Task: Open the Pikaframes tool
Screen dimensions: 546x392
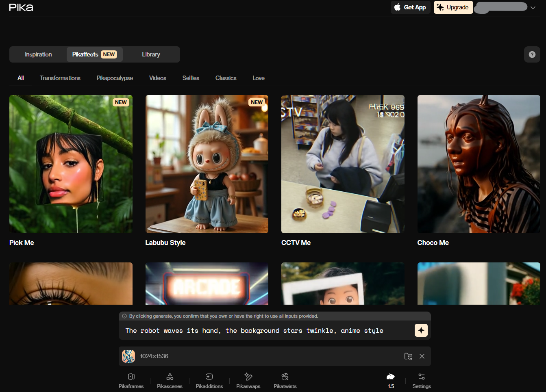Action: tap(131, 381)
